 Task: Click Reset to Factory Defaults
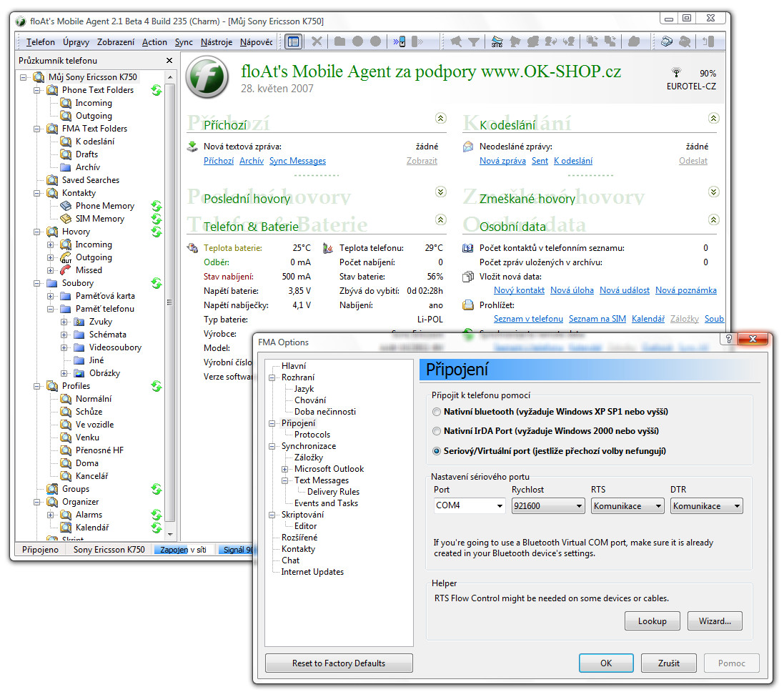339,663
